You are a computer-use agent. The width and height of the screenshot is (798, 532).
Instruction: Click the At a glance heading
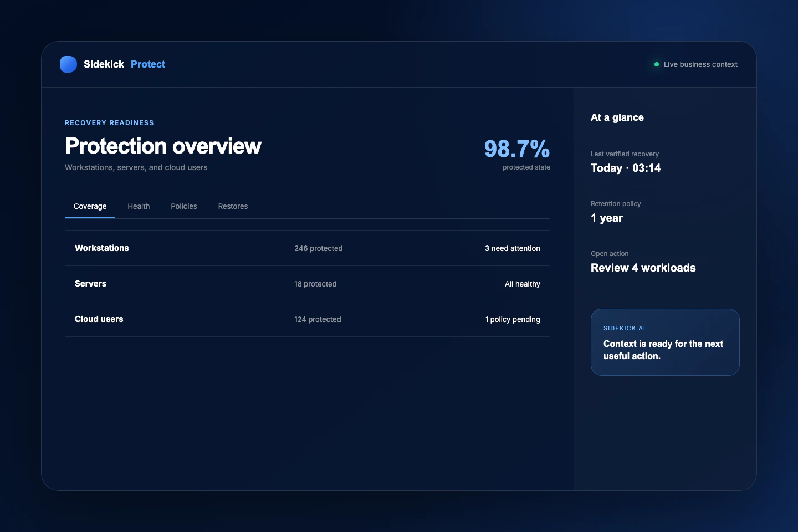617,117
